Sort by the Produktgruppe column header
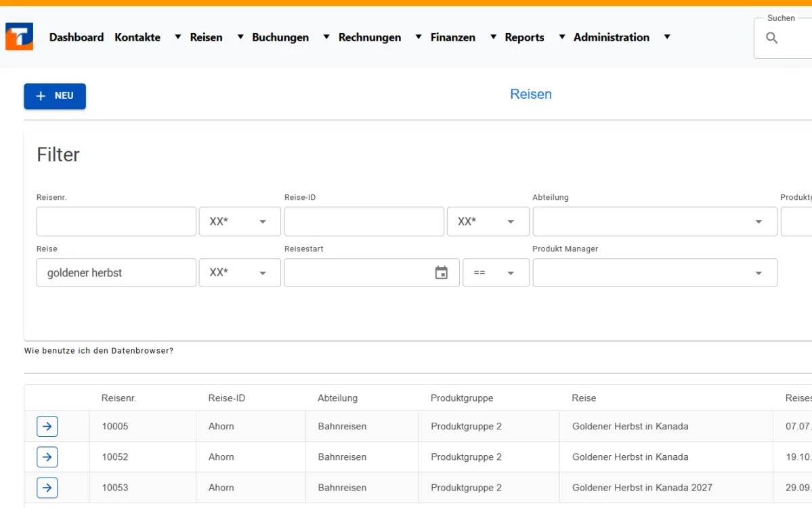Screen dimensions: 812x508 coord(462,398)
